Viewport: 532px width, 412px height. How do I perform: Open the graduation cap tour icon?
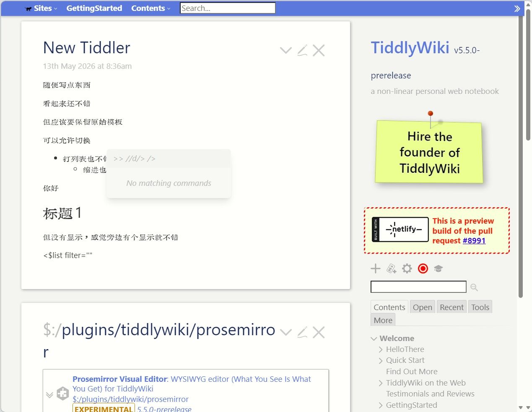(x=439, y=269)
